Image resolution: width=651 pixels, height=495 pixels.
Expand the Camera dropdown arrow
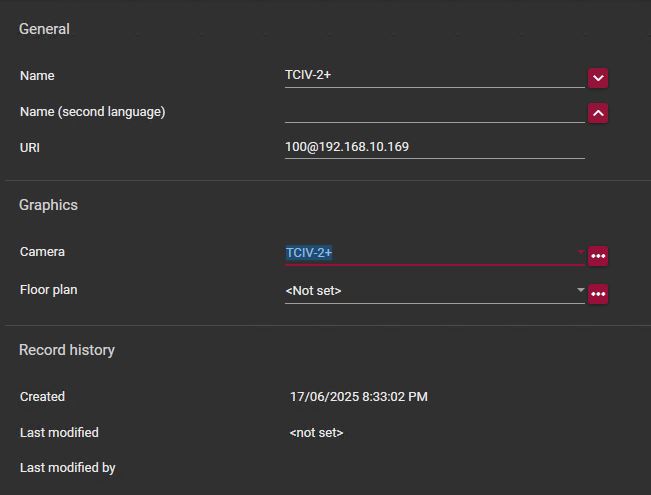580,253
